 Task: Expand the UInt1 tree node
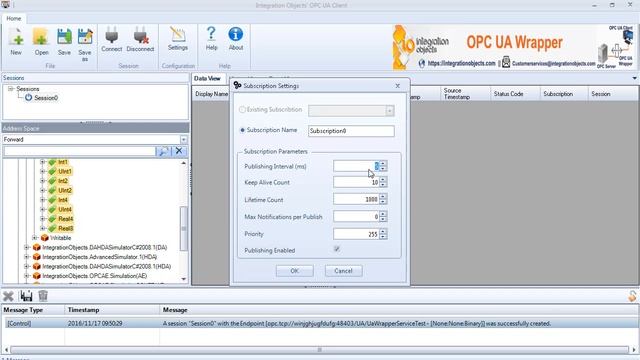pyautogui.click(x=42, y=171)
